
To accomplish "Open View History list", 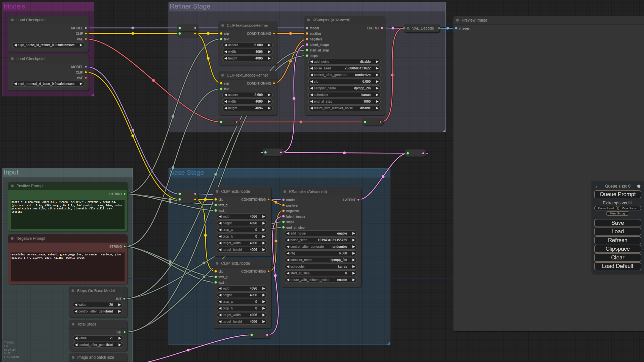I will [617, 213].
